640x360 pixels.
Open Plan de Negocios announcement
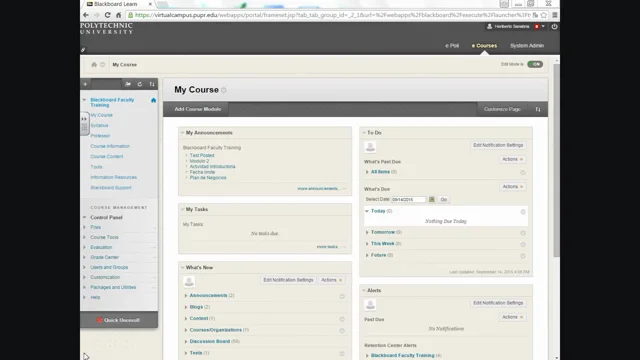coord(208,178)
